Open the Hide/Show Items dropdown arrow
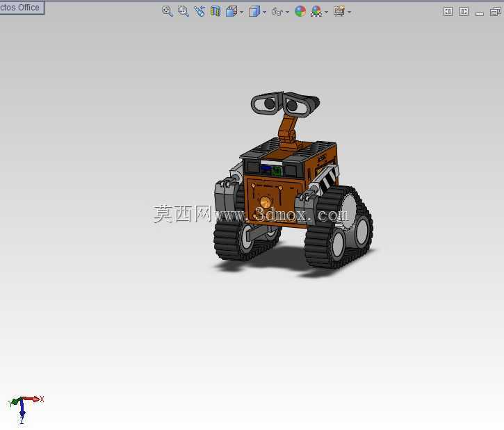The height and width of the screenshot is (430, 504). pyautogui.click(x=287, y=13)
